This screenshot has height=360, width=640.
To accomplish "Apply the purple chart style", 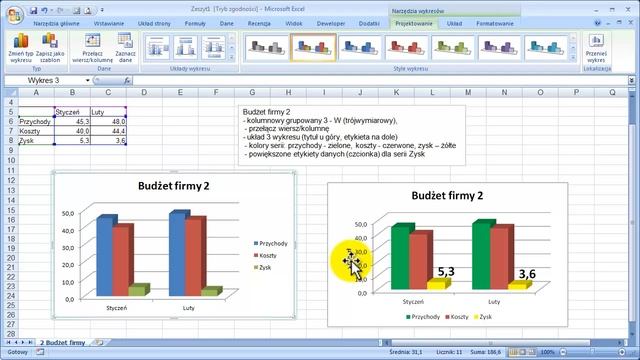I will point(499,48).
